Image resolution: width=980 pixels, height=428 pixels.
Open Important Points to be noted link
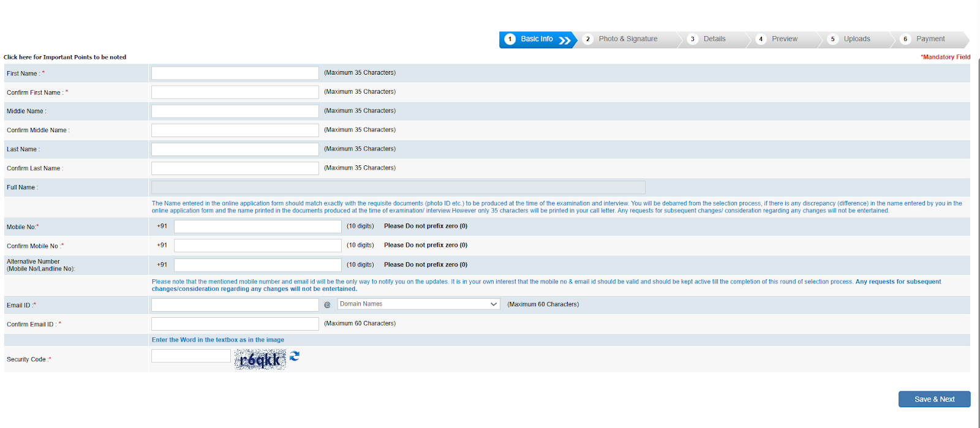pos(65,57)
